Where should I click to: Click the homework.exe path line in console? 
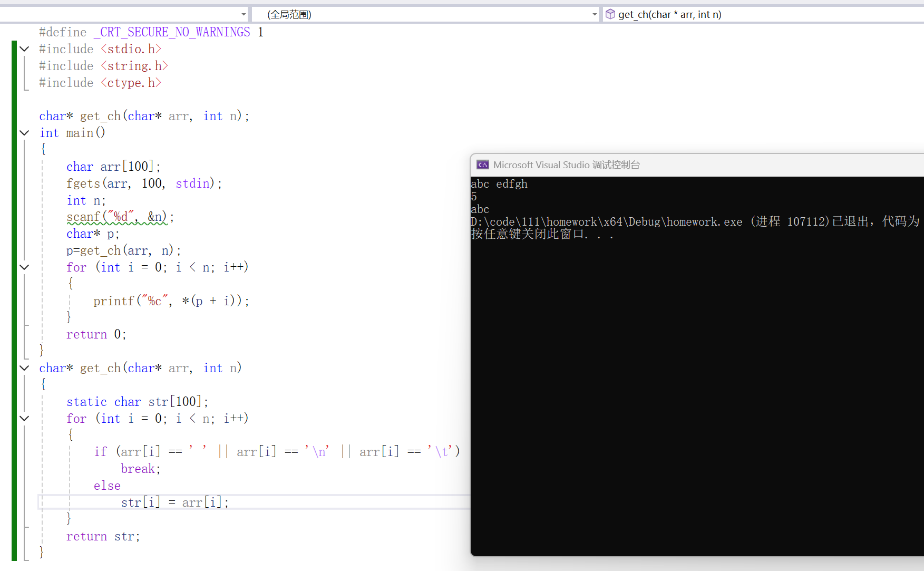[695, 221]
